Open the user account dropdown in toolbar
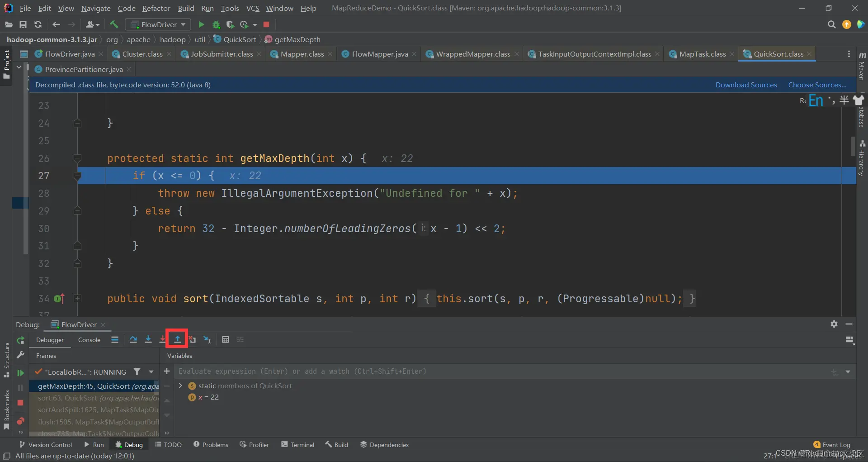Screen dimensions: 868x462 pos(93,24)
